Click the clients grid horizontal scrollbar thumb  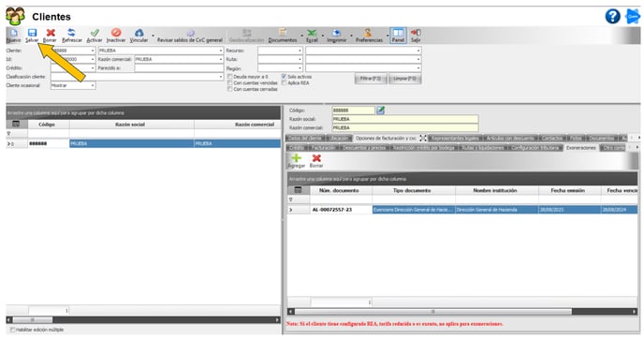click(x=33, y=319)
